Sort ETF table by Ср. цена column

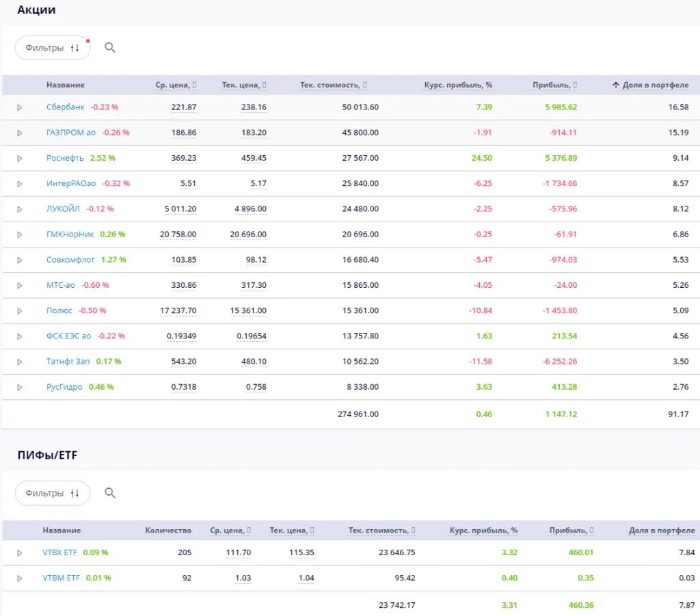(230, 531)
